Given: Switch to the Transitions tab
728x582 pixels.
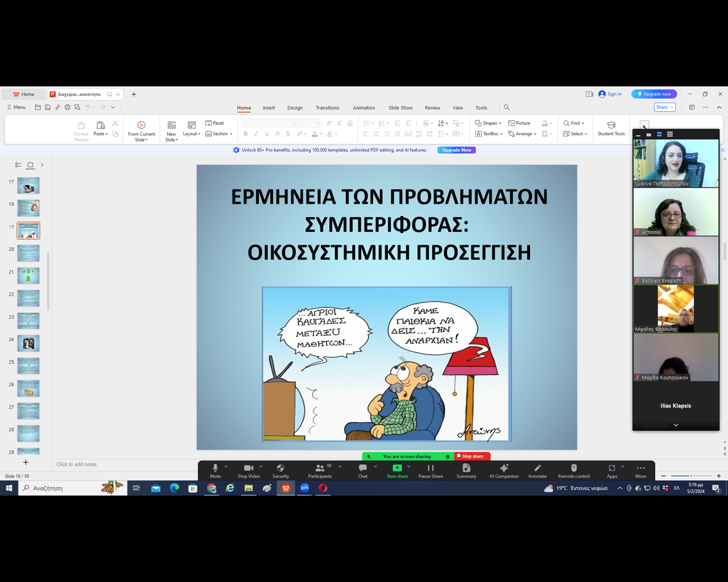Looking at the screenshot, I should [x=327, y=108].
